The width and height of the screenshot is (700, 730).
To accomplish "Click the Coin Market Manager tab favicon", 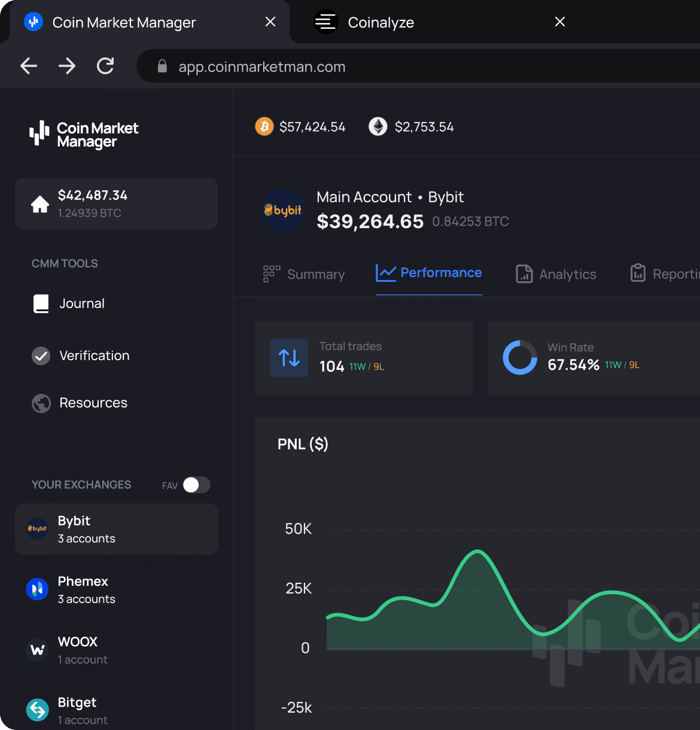I will (34, 22).
